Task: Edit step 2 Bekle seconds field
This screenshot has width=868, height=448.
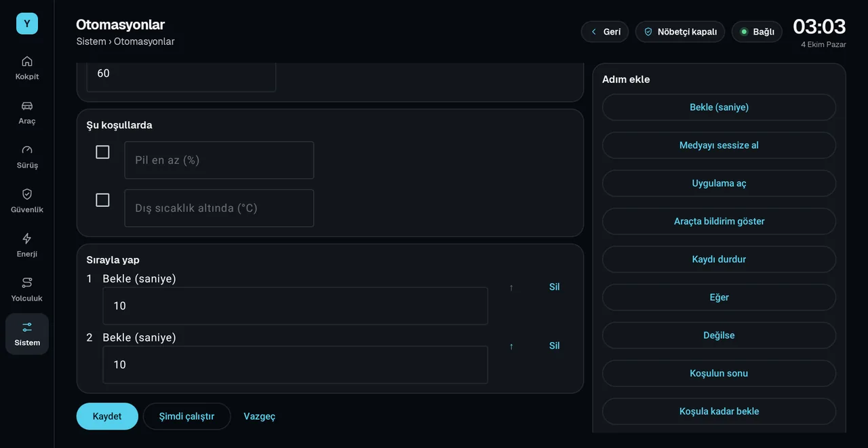Action: (295, 365)
